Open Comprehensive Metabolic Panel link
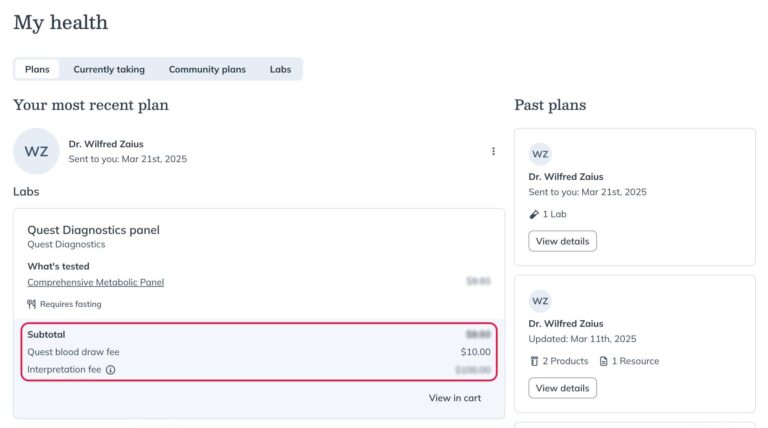 pyautogui.click(x=95, y=282)
